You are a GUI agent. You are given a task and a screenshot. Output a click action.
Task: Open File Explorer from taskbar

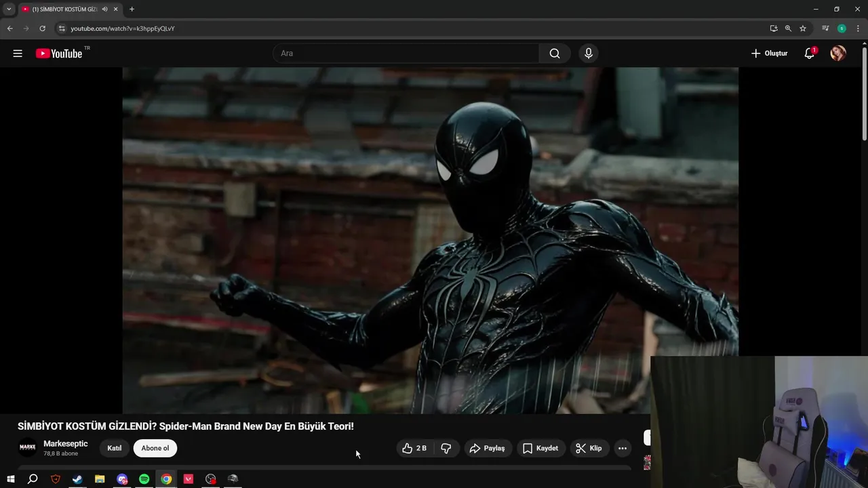tap(100, 479)
